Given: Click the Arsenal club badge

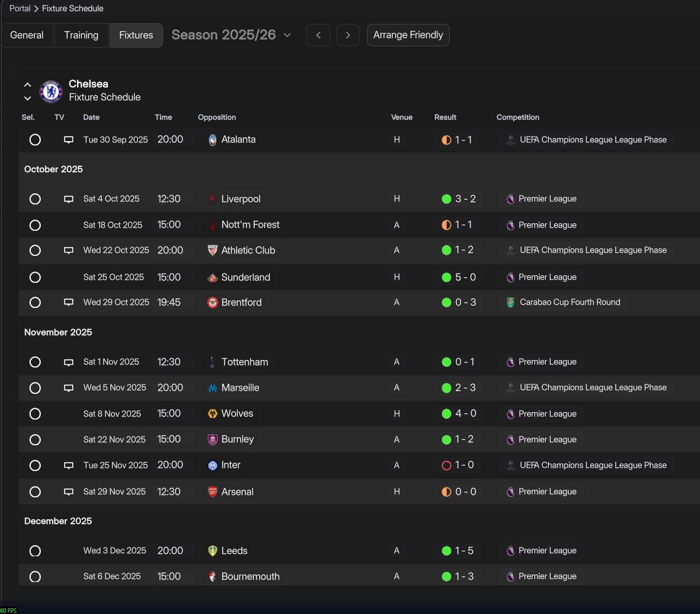Looking at the screenshot, I should point(213,492).
